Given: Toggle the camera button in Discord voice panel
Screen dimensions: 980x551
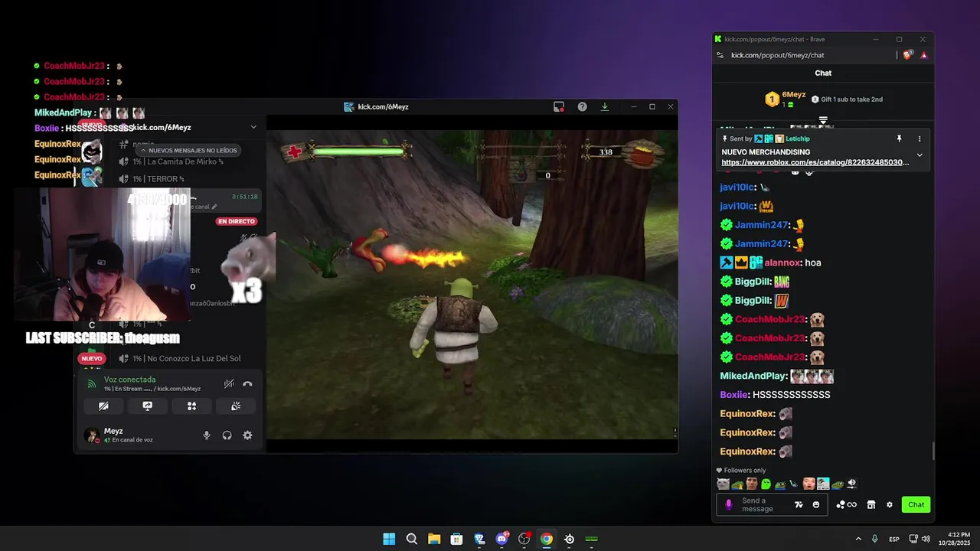Looking at the screenshot, I should (103, 406).
